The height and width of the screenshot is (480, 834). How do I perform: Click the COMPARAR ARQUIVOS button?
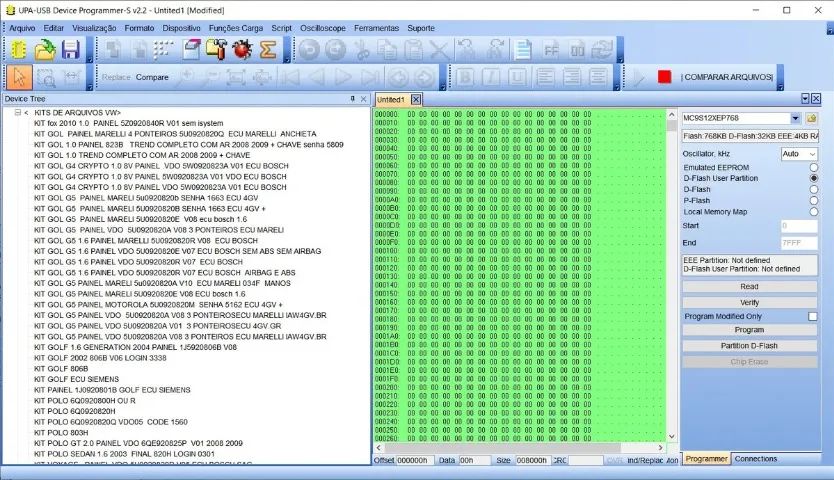728,77
